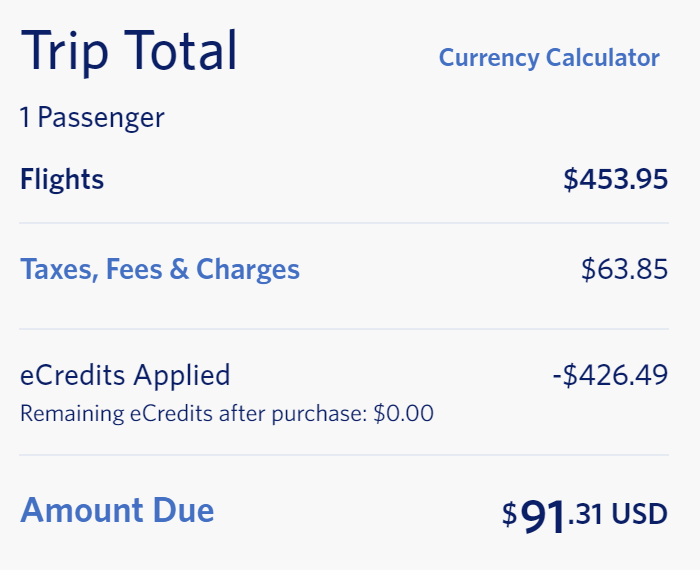Click the dollar sign before 91
The image size is (700, 570).
pyautogui.click(x=510, y=515)
